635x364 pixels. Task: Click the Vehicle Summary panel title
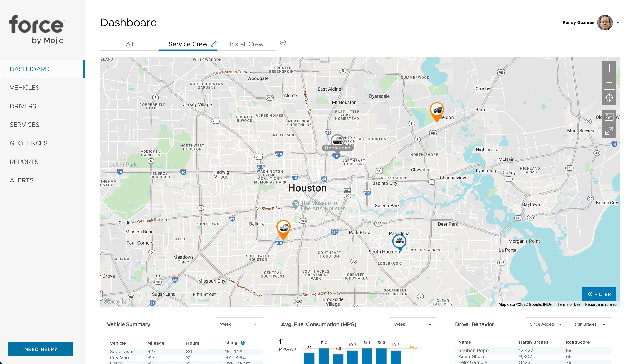pyautogui.click(x=128, y=324)
